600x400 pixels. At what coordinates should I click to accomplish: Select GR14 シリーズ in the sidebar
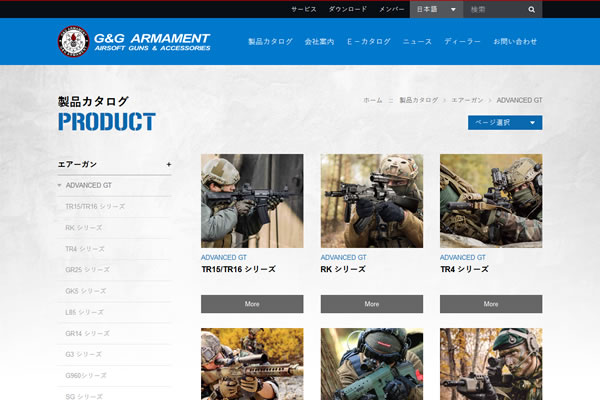coord(87,333)
